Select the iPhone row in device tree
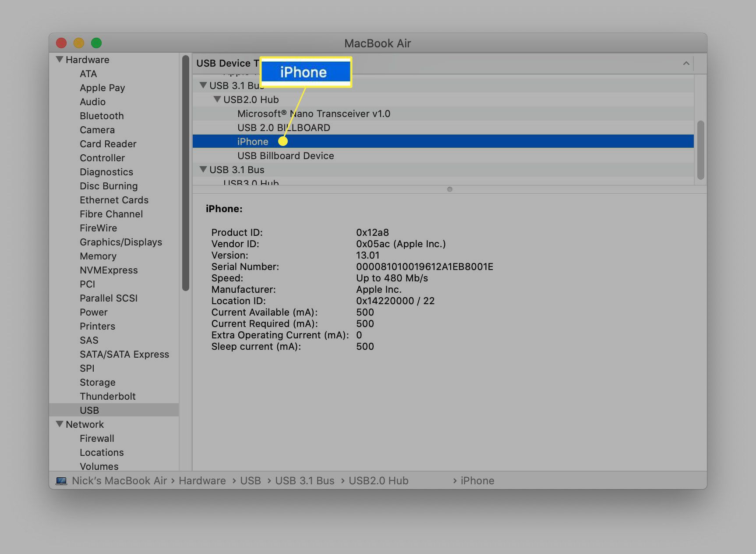 coord(443,141)
